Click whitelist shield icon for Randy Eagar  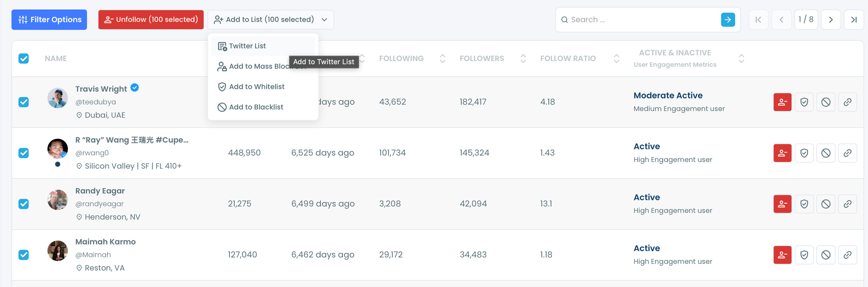[804, 204]
